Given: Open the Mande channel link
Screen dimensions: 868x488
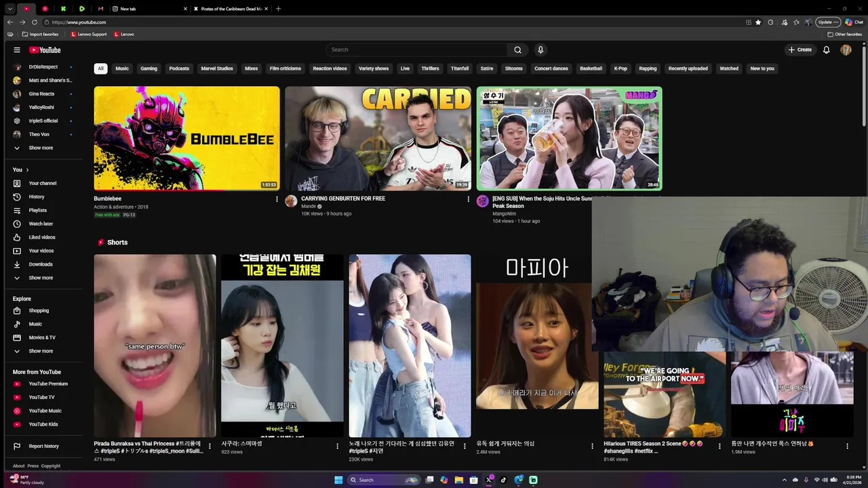Looking at the screenshot, I should click(x=309, y=206).
